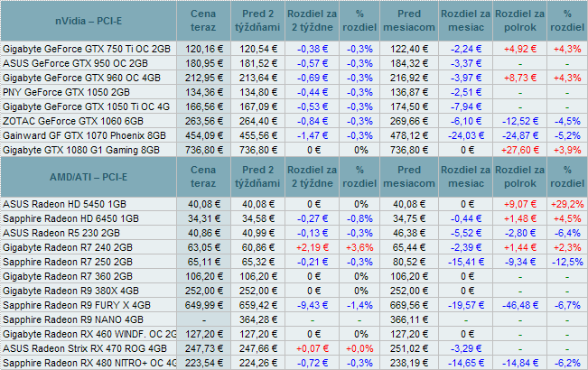The height and width of the screenshot is (370, 588).
Task: Click blue difference -9,43 €
Action: pyautogui.click(x=313, y=305)
